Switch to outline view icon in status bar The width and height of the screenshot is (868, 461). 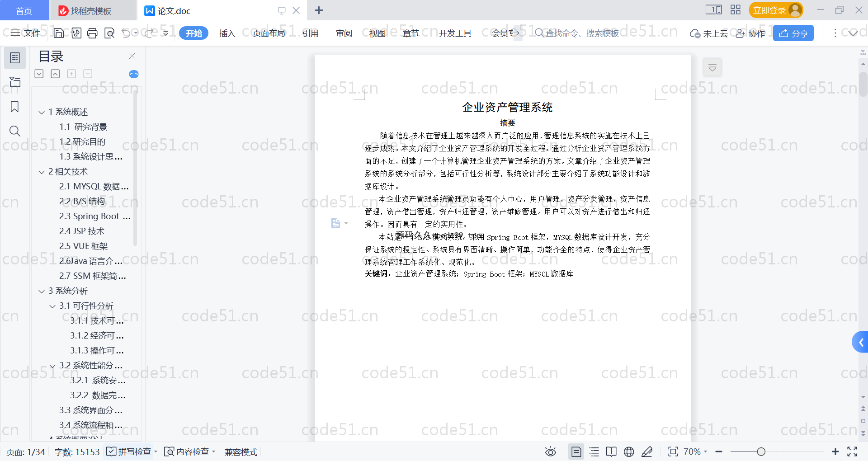pos(594,452)
